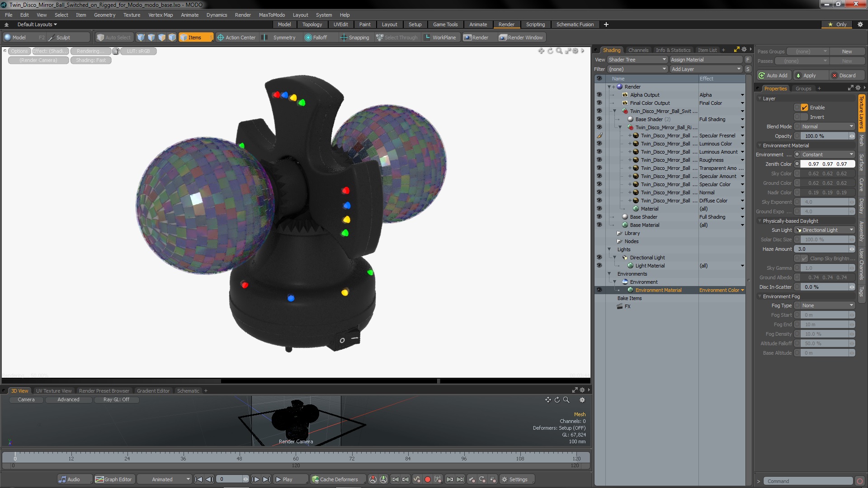Hide Alpha Output layer visibility

(599, 95)
